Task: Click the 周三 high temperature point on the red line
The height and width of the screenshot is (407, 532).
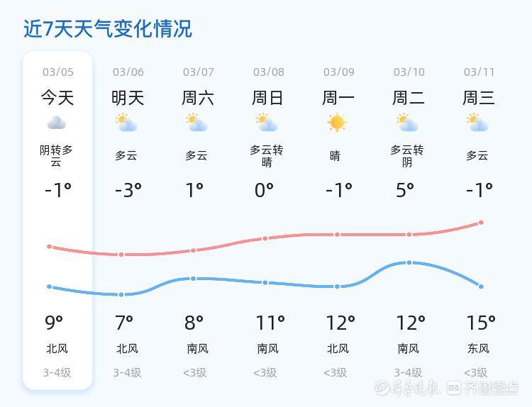Action: click(x=481, y=223)
